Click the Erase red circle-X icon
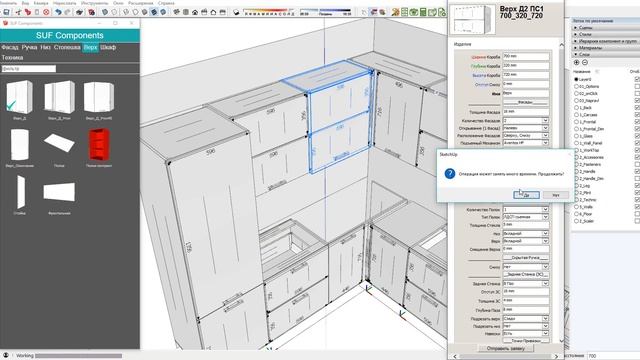Image resolution: width=640 pixels, height=360 pixels. coord(46,12)
